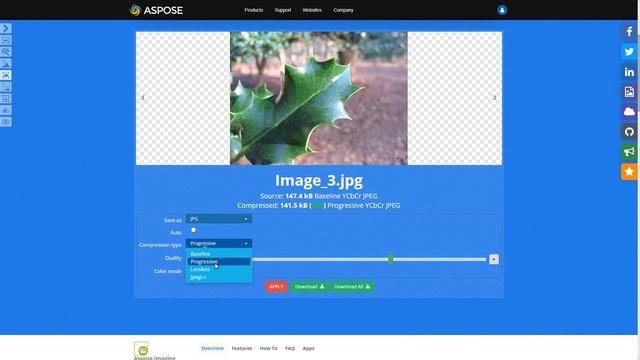Image resolution: width=640 pixels, height=360 pixels.
Task: Open the GitHub icon link
Action: coord(629,132)
